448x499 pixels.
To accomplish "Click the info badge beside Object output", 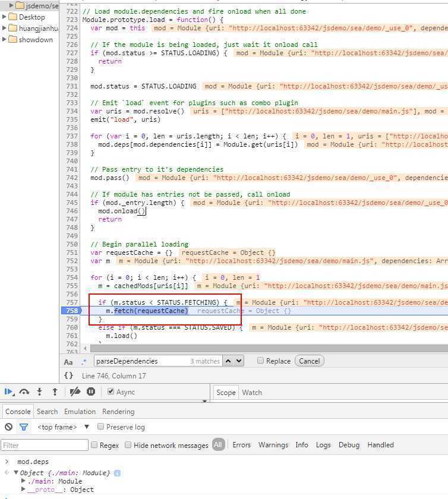I will pos(117,473).
